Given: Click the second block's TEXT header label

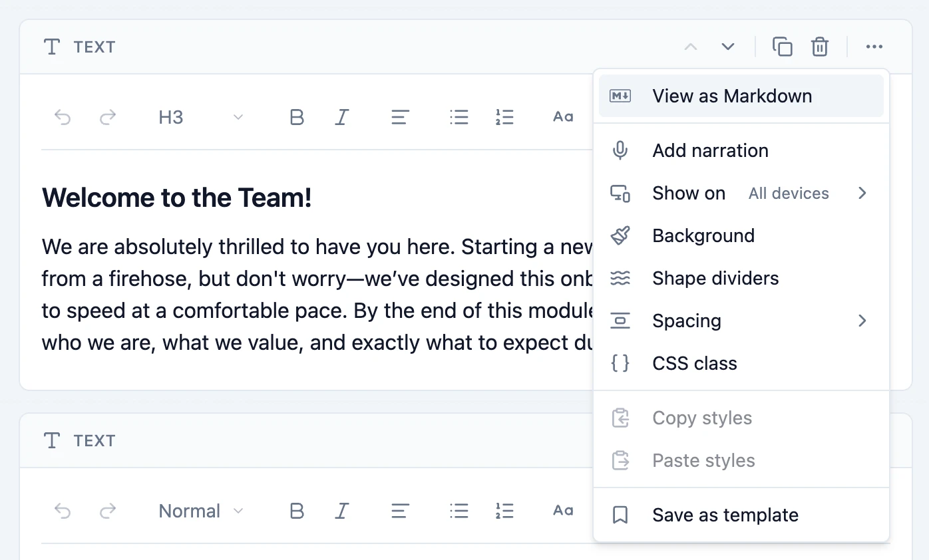Looking at the screenshot, I should coord(94,440).
